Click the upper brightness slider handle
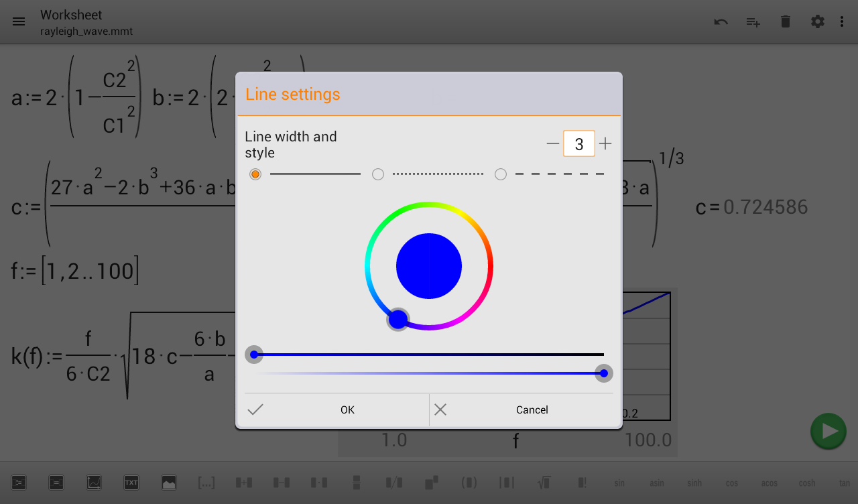858x504 pixels. coord(254,355)
